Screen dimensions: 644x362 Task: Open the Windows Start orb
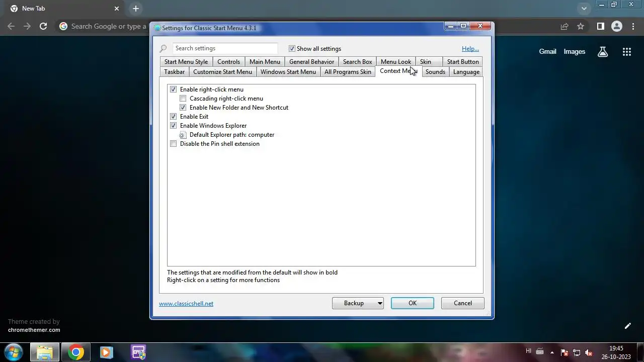pyautogui.click(x=13, y=352)
